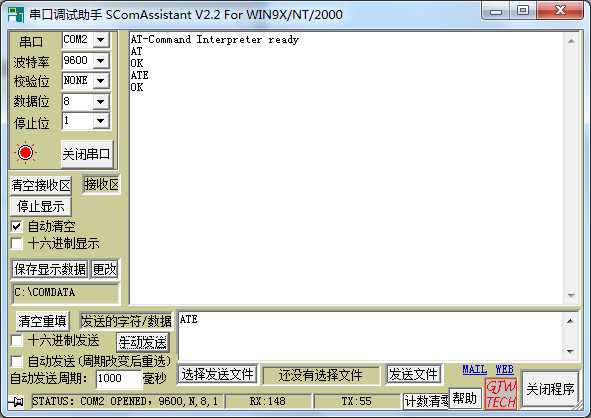Image resolution: width=591 pixels, height=418 pixels.
Task: Click the 手动发送 button
Action: (142, 343)
